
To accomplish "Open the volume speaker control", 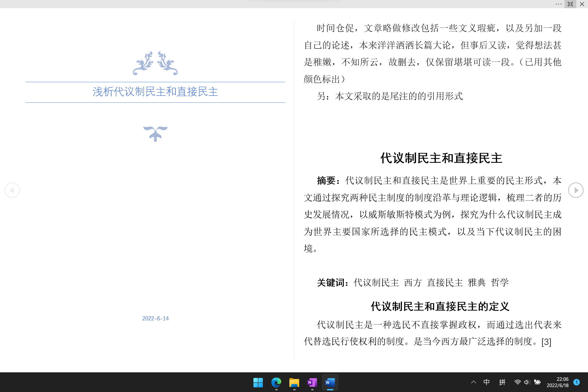I will 527,382.
